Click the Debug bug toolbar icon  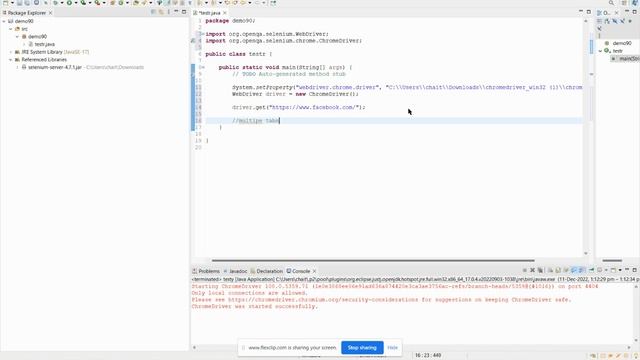click(56, 3)
